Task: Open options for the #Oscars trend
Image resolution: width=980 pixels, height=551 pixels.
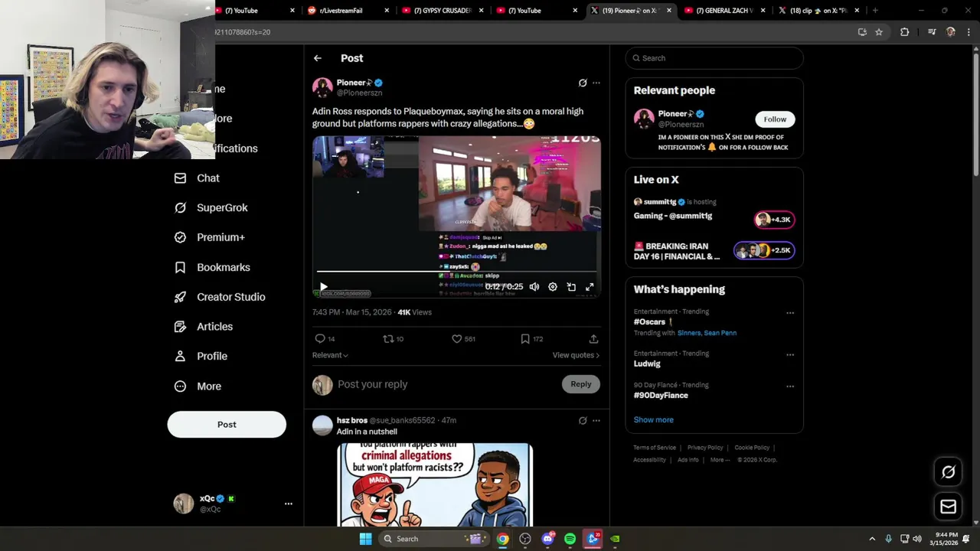Action: click(x=790, y=313)
